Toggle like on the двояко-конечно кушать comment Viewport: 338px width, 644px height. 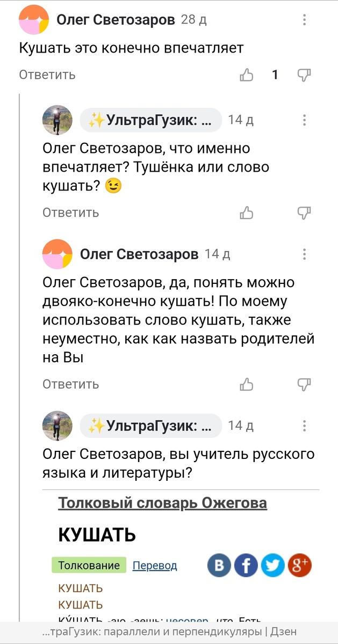(247, 384)
